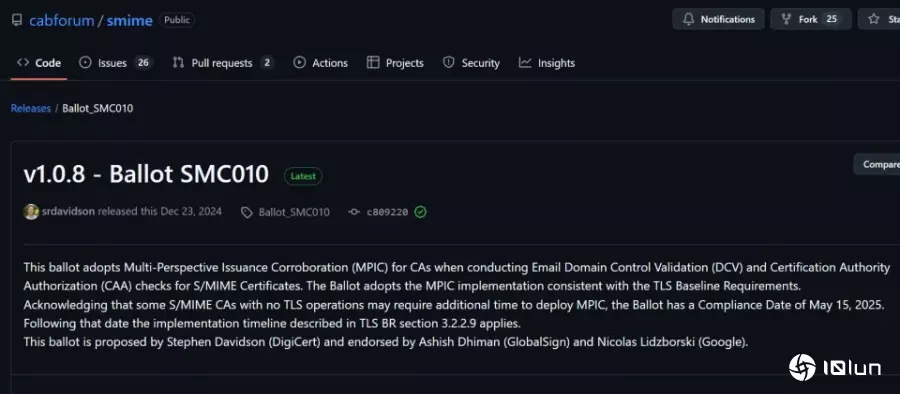Click the green verified checkmark icon

pos(421,212)
